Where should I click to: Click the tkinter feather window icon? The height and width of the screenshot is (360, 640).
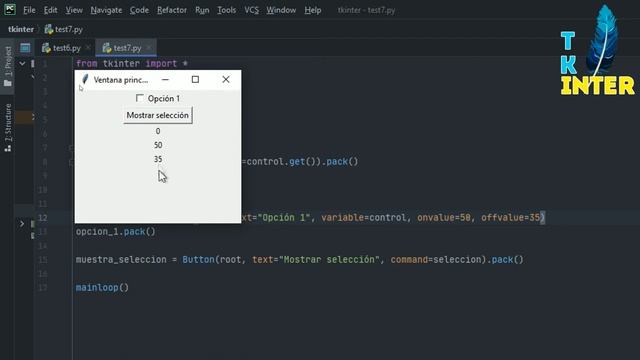point(85,79)
